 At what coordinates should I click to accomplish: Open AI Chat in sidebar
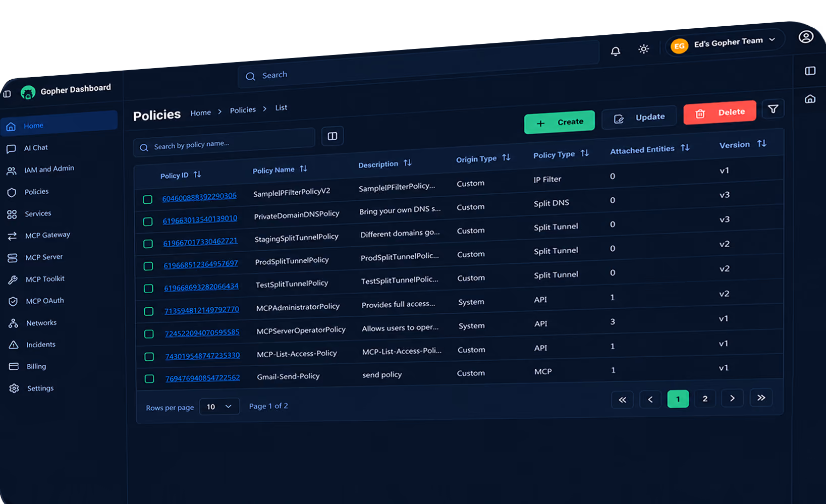(36, 148)
